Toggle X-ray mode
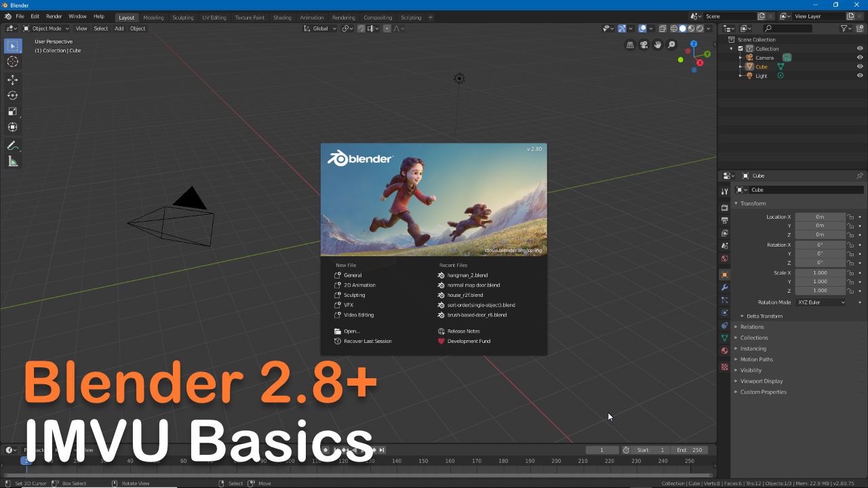 click(662, 28)
